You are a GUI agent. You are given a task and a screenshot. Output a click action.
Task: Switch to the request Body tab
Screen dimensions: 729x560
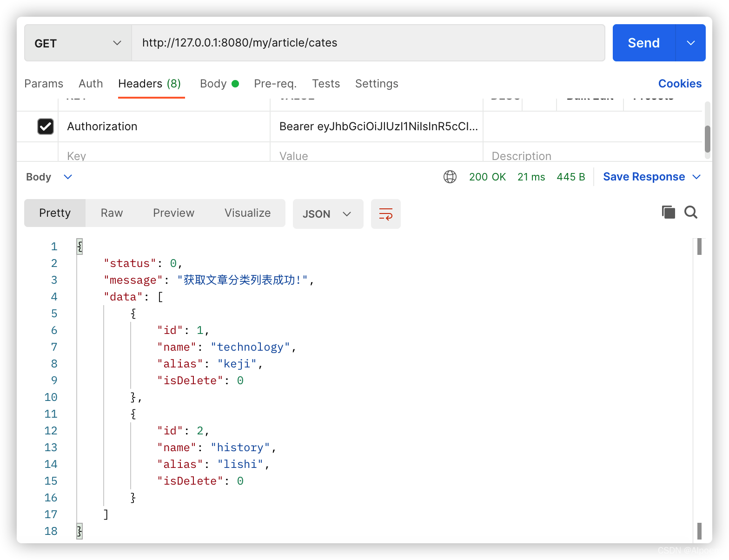[x=219, y=84]
